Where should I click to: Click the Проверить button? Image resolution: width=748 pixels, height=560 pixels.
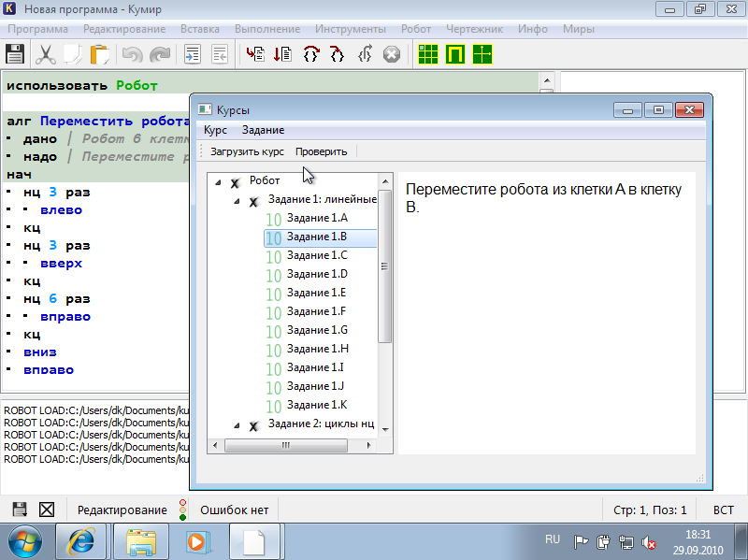(x=321, y=151)
